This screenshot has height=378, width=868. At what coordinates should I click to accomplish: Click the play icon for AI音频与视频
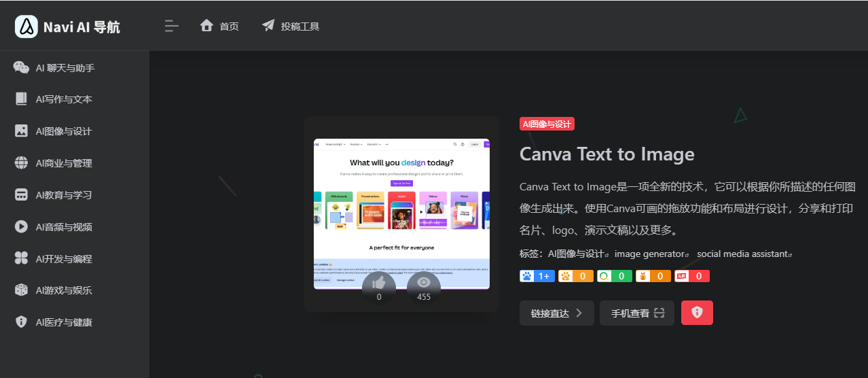pos(22,227)
